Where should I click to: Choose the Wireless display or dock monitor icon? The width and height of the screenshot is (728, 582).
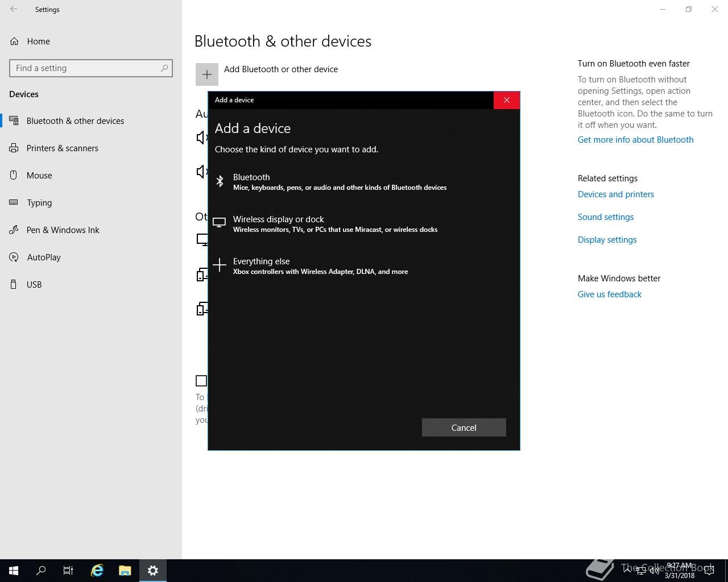click(219, 223)
